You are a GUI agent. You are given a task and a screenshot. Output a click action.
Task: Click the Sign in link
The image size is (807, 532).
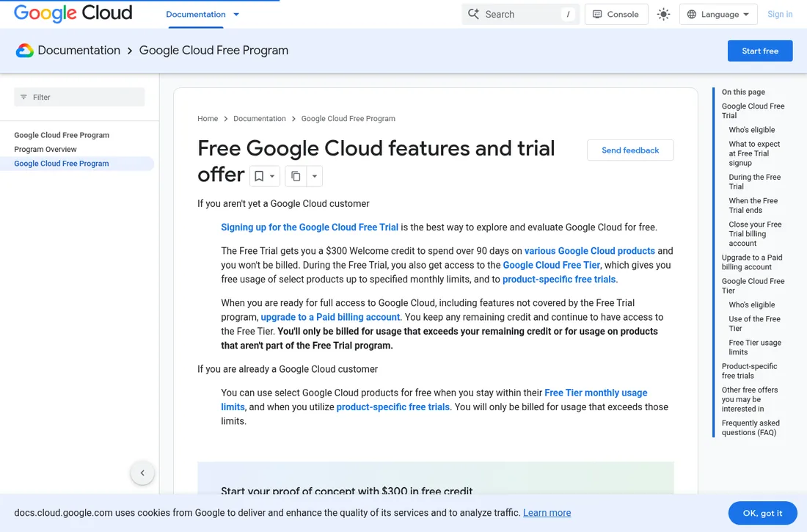click(780, 15)
